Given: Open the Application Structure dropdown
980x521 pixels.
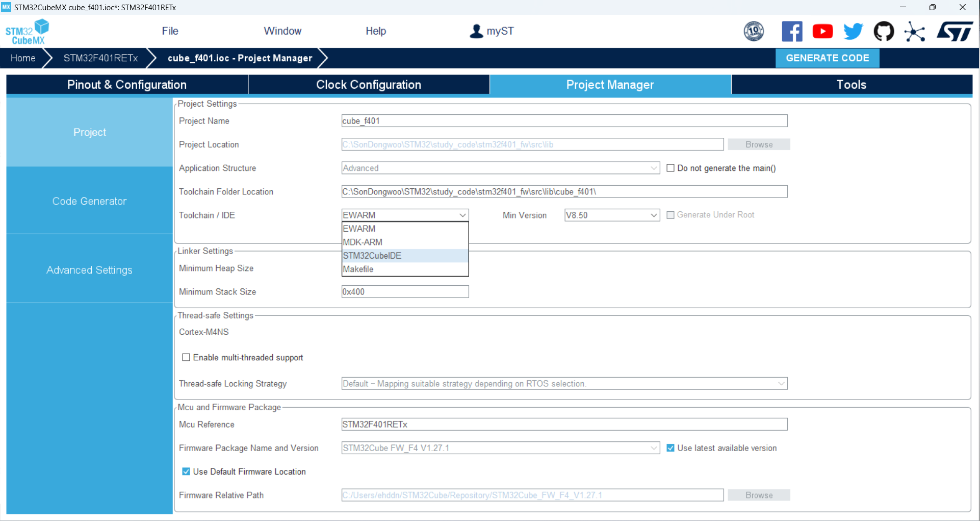Looking at the screenshot, I should coord(501,168).
